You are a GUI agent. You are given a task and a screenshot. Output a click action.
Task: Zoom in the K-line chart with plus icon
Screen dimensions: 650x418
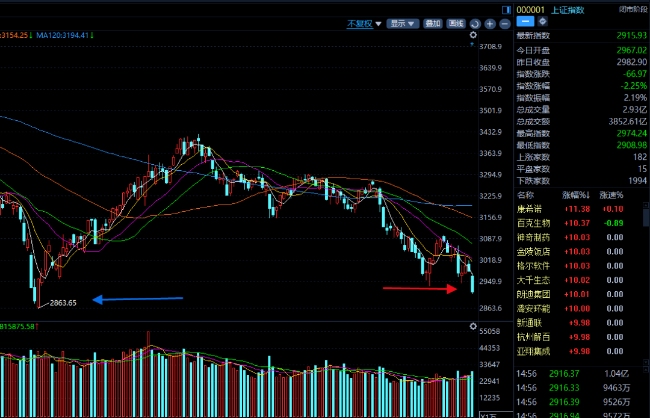[490, 23]
